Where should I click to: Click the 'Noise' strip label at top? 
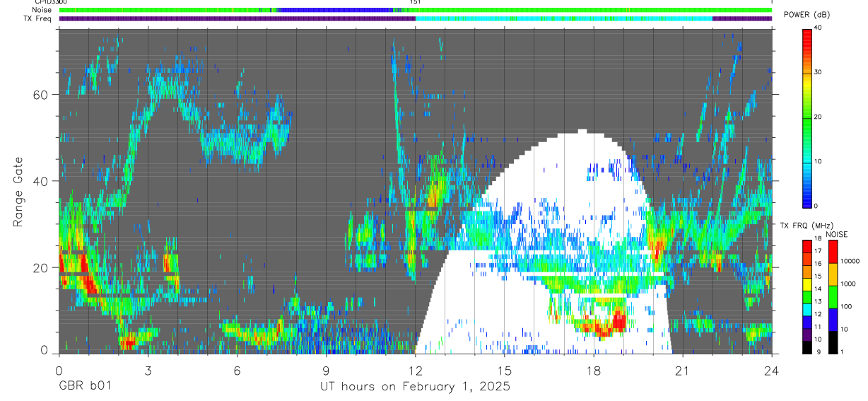[x=43, y=10]
